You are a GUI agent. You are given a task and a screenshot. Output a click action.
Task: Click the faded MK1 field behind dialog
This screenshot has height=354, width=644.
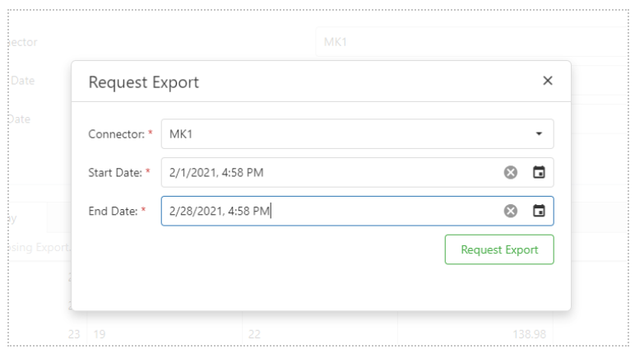471,41
